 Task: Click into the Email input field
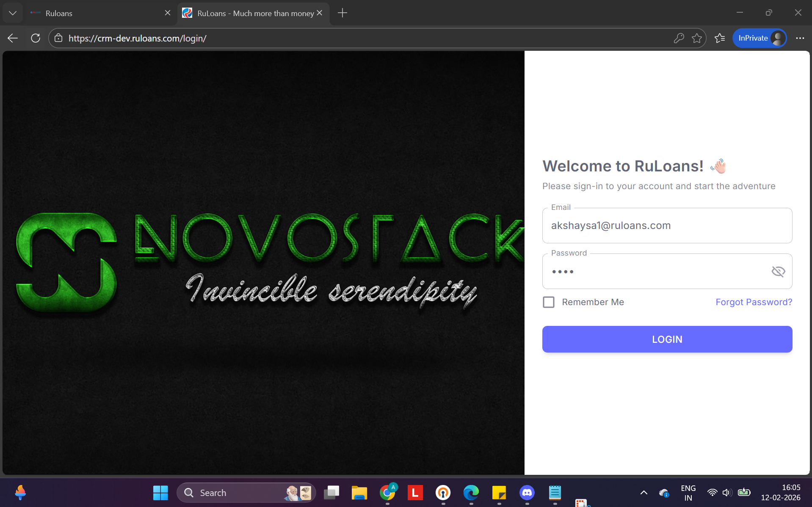click(x=667, y=226)
